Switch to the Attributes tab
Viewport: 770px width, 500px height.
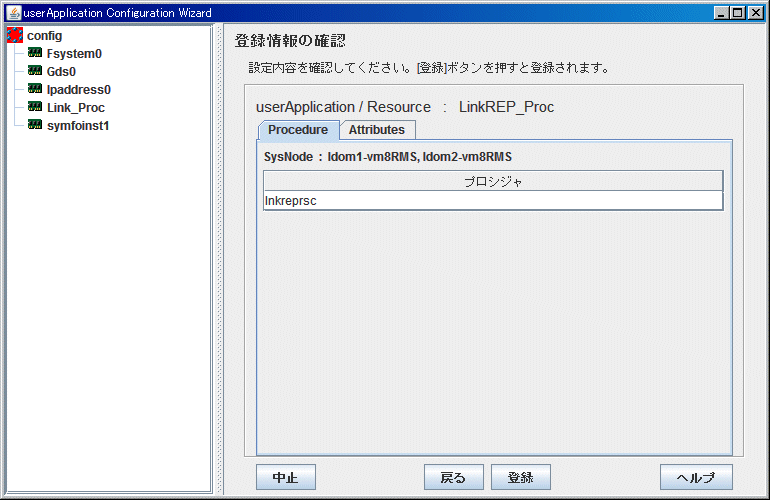coord(377,130)
